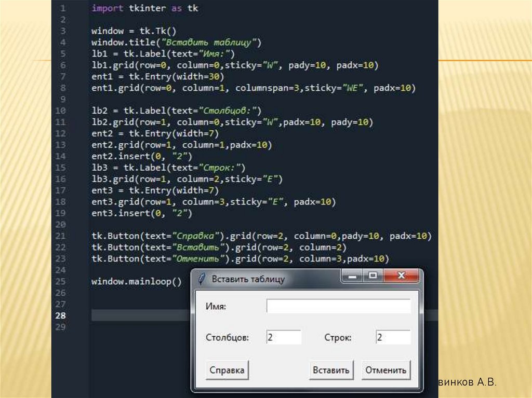
Task: Click the tk.Button Справка code line
Action: [x=261, y=236]
